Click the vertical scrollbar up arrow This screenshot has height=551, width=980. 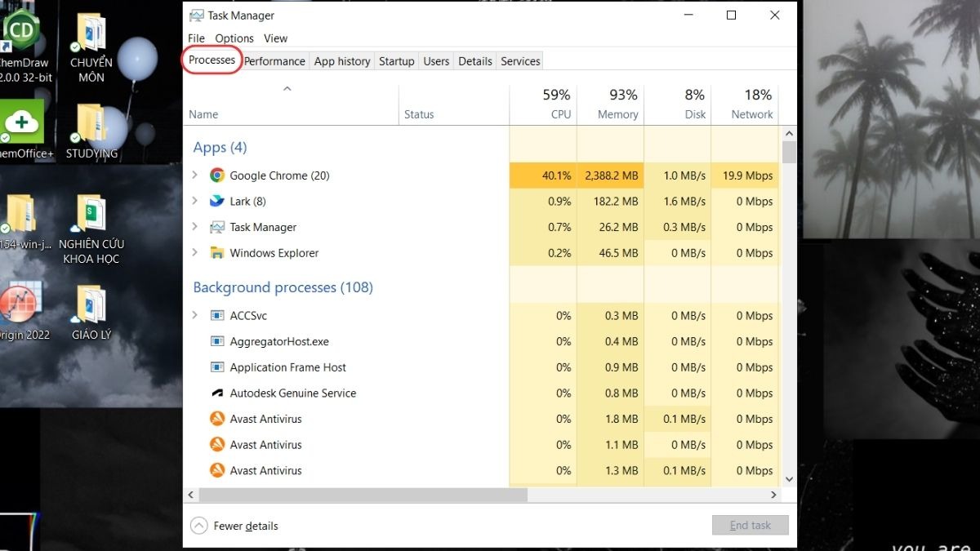click(x=789, y=132)
